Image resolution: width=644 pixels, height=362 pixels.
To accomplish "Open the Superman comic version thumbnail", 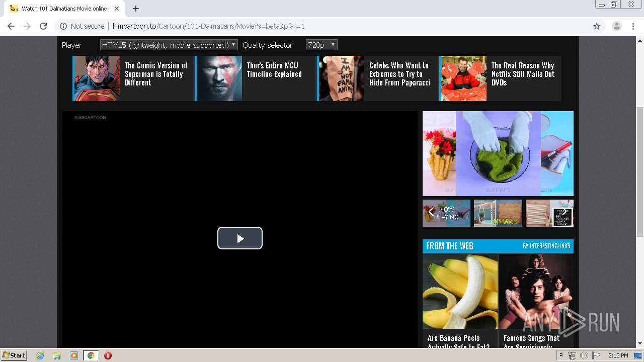I will [x=96, y=78].
